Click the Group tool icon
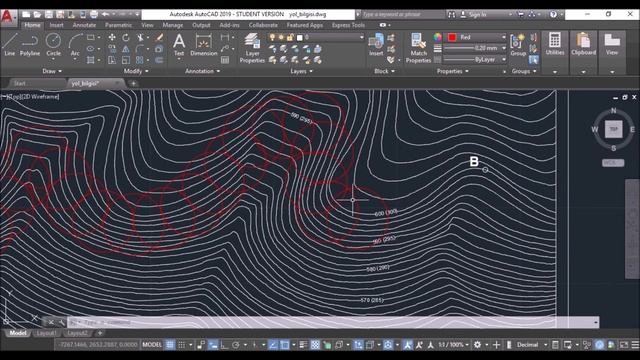The image size is (640, 360). [518, 45]
